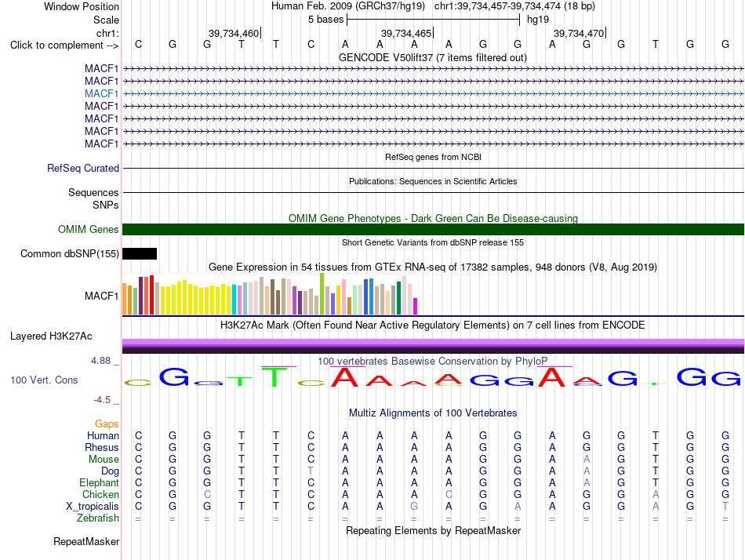Click the 4.88 PhyloP maximum value
The width and height of the screenshot is (745, 560).
[x=100, y=361]
